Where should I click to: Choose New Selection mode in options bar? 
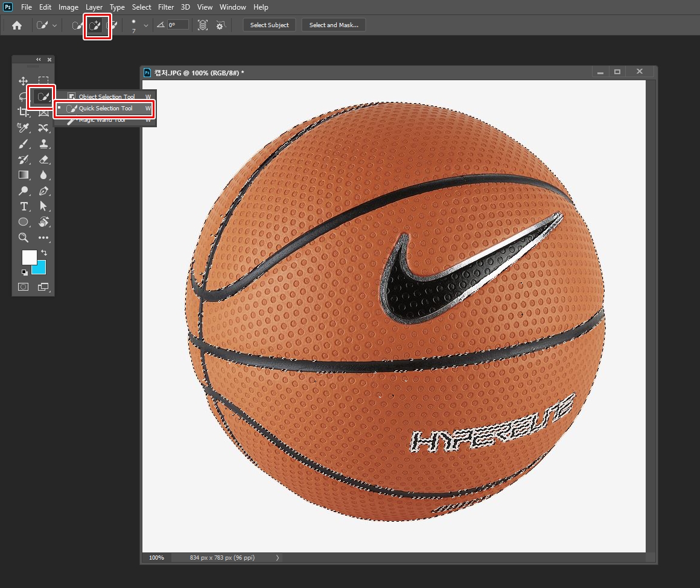77,25
